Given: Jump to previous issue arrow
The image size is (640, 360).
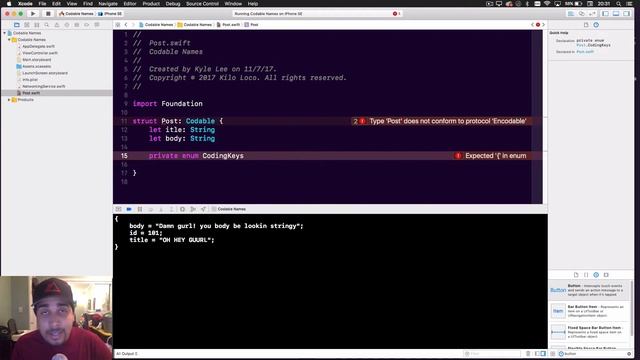Looking at the screenshot, I should [533, 25].
